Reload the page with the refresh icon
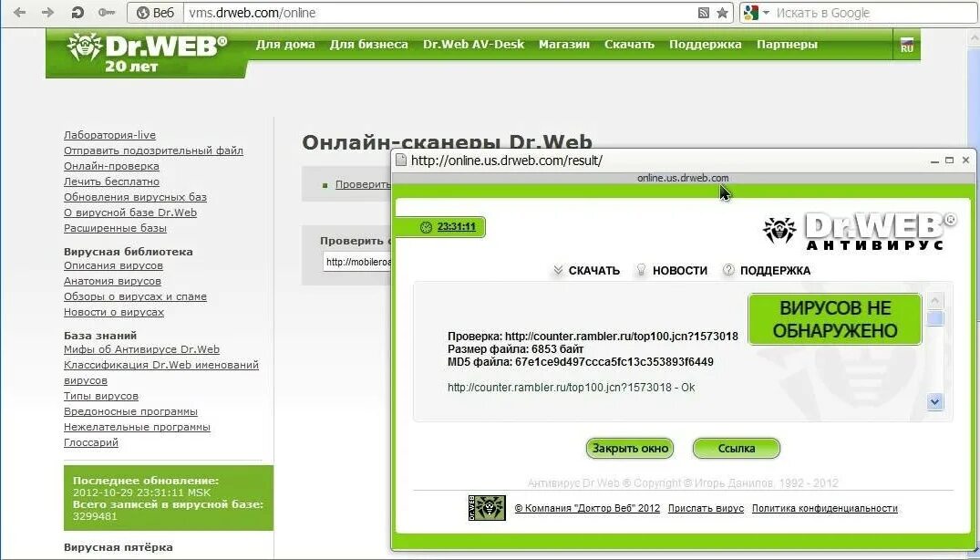Image resolution: width=980 pixels, height=560 pixels. pyautogui.click(x=77, y=13)
